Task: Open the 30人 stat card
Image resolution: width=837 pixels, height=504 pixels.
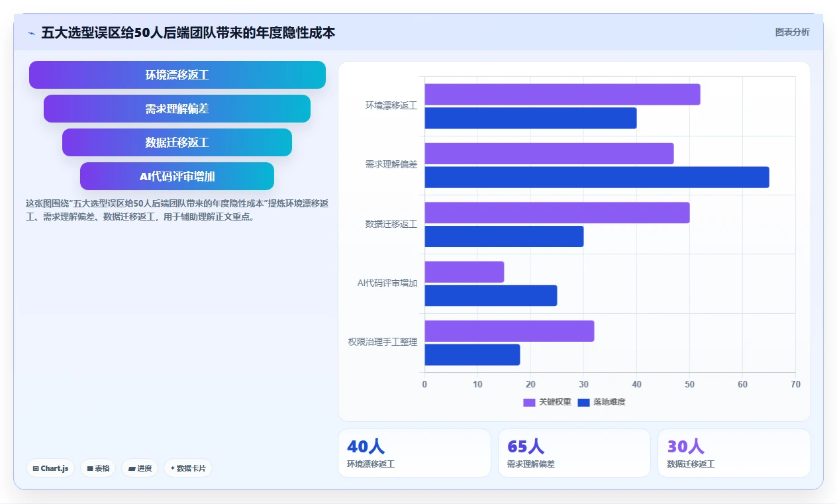Action: (734, 453)
